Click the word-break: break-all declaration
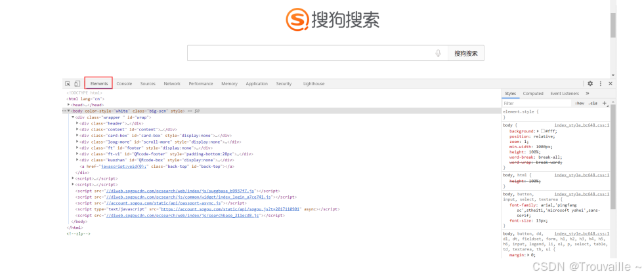 click(x=536, y=157)
